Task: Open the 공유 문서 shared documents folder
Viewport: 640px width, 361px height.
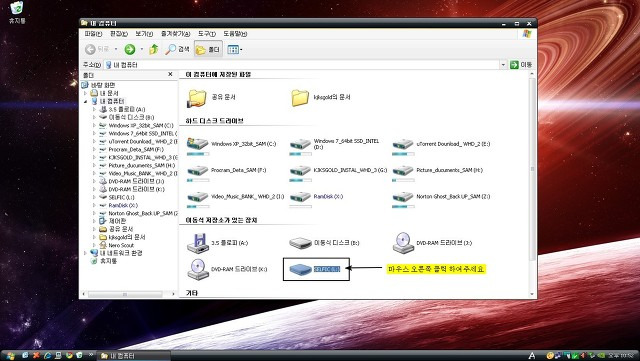Action: [197, 98]
